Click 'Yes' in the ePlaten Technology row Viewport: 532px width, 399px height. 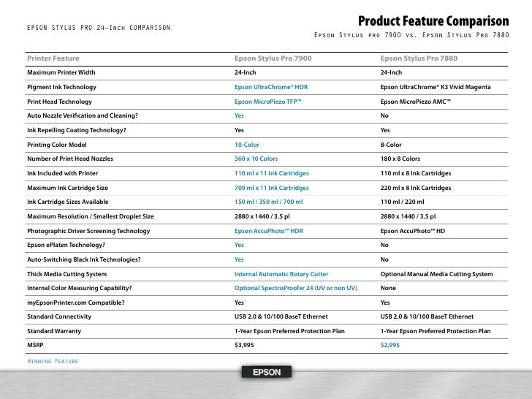239,245
